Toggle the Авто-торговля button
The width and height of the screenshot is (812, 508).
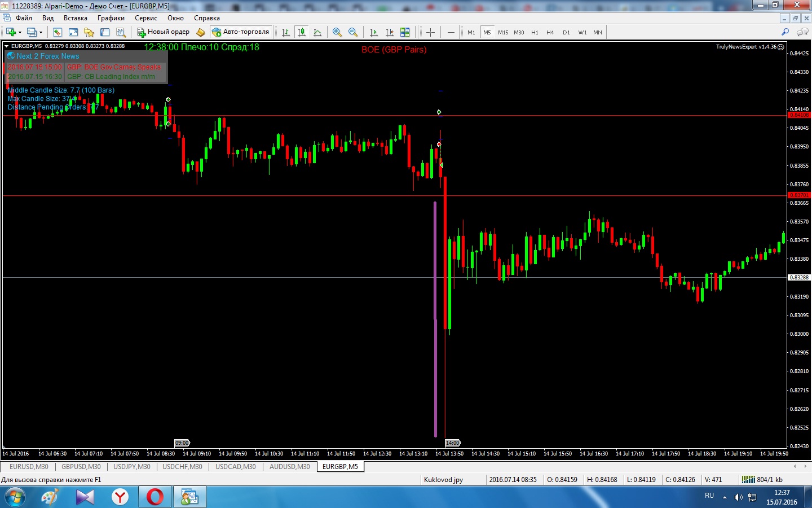coord(241,32)
